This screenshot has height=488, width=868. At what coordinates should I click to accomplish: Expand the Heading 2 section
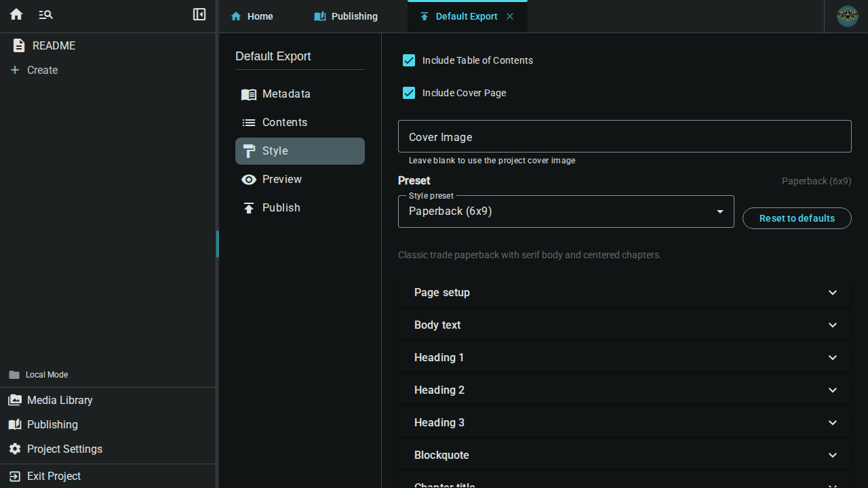click(x=625, y=390)
